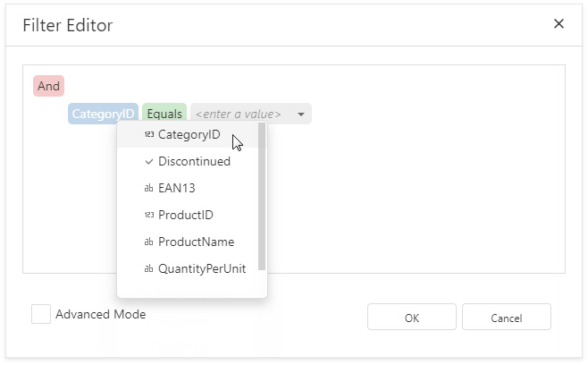The height and width of the screenshot is (365, 588).
Task: Open the CategoryID field selector tag
Action: pyautogui.click(x=103, y=114)
